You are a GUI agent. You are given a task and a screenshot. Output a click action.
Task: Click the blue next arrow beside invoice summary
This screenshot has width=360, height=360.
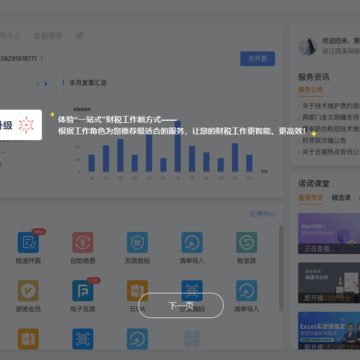click(x=46, y=83)
